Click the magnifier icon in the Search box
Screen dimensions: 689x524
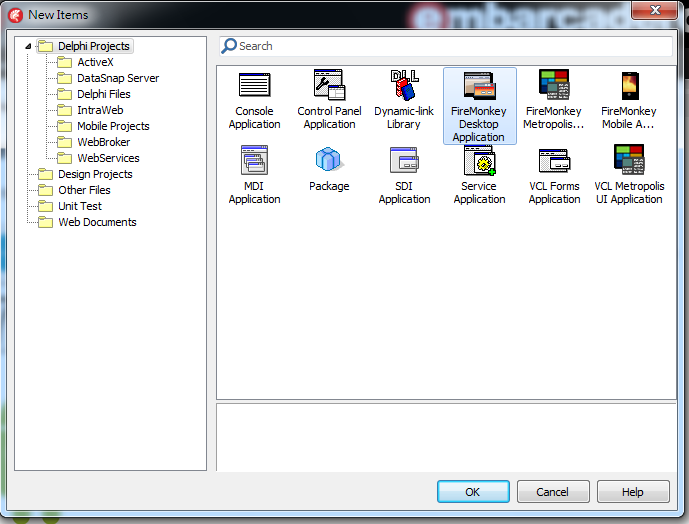229,46
